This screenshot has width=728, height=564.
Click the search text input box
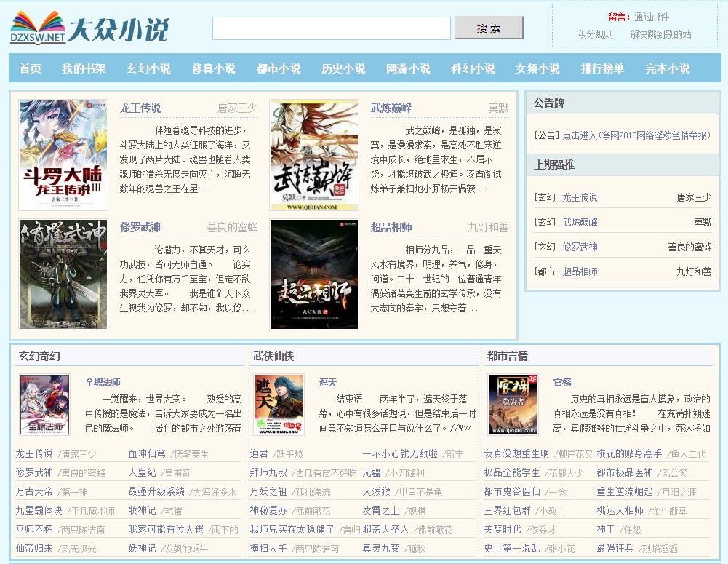pos(331,28)
